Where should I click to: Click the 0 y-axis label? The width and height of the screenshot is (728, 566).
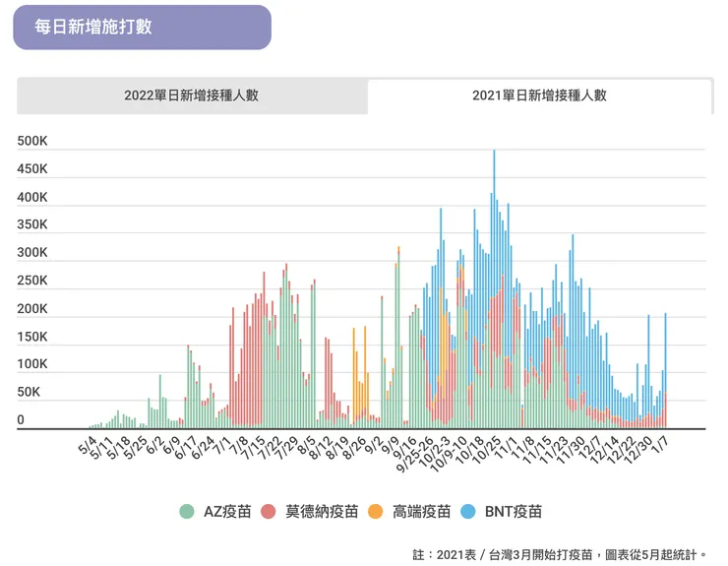click(21, 419)
